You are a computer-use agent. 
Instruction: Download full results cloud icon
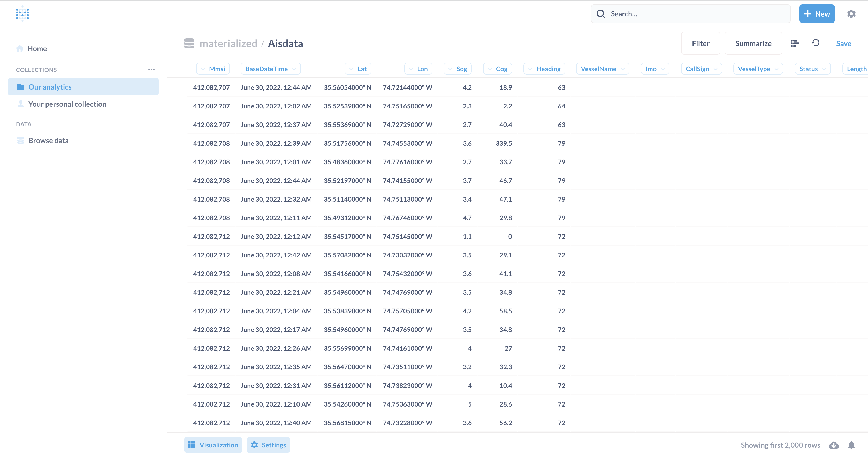pos(834,445)
